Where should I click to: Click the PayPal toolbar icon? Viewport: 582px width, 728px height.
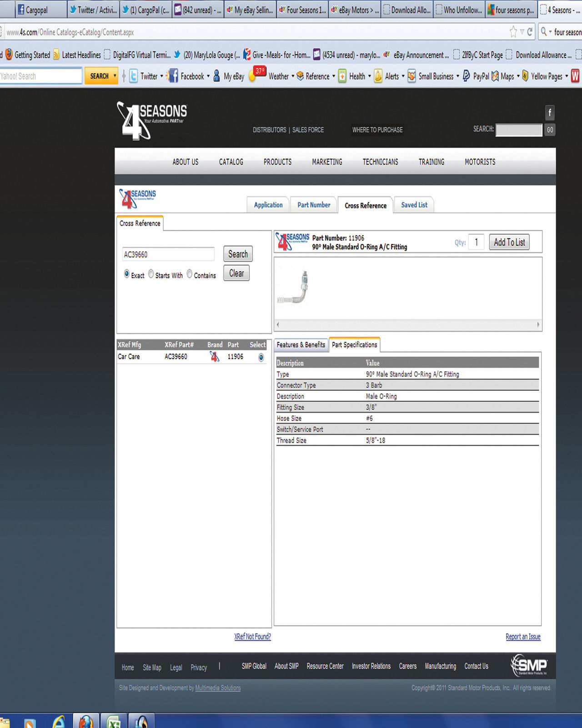(x=467, y=76)
